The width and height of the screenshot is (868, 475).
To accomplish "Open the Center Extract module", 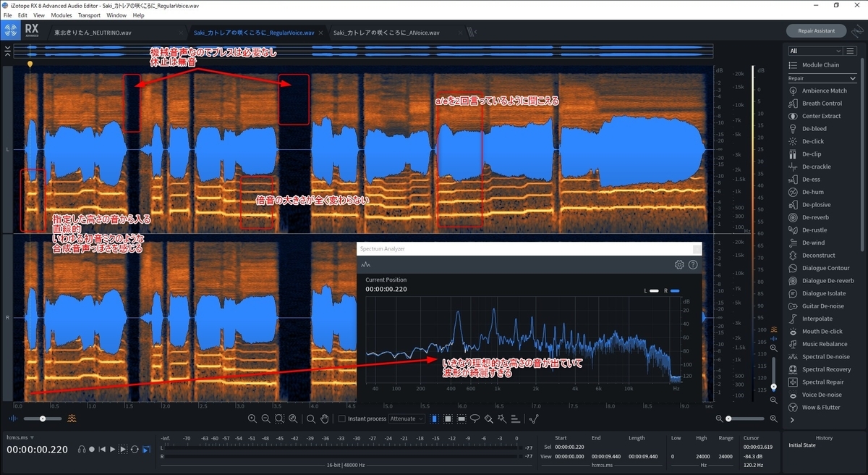I will click(x=821, y=116).
